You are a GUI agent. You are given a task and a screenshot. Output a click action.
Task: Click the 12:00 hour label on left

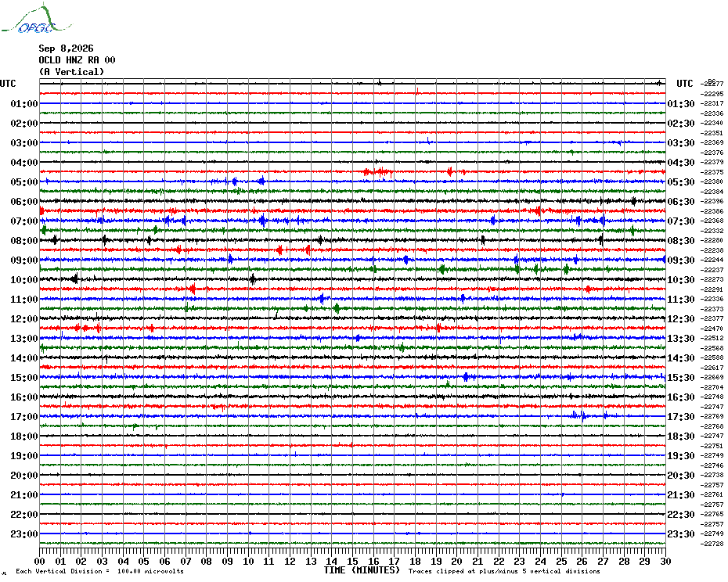(24, 319)
